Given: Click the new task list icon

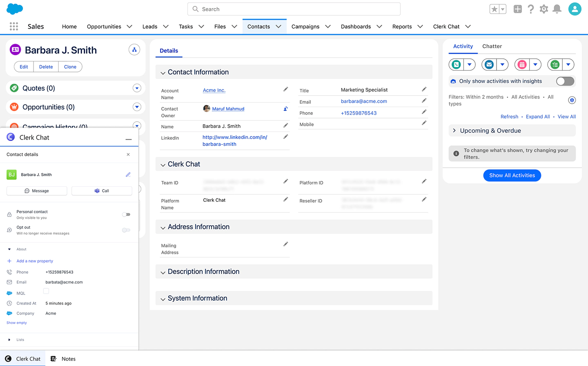Looking at the screenshot, I should [x=555, y=65].
